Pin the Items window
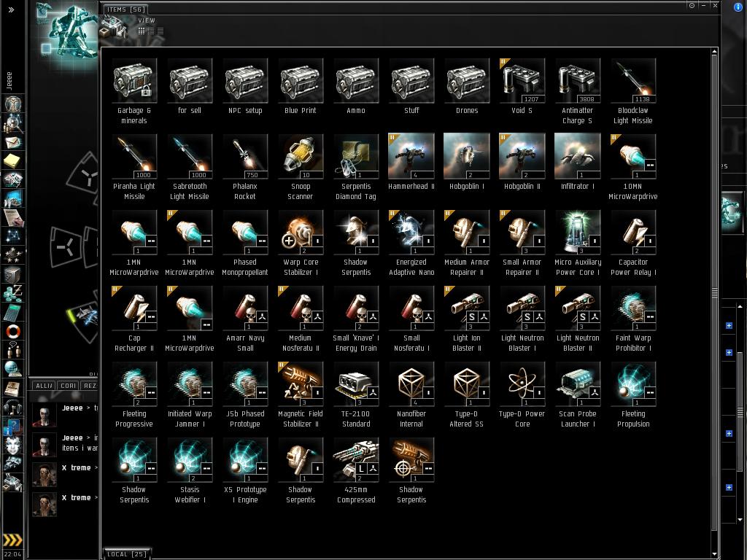The height and width of the screenshot is (560, 747). 692,6
